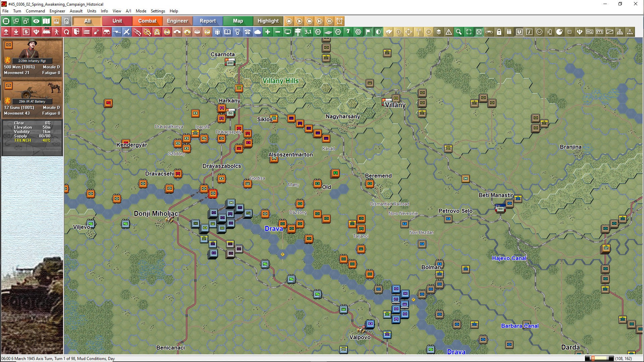Click the padlock lock toolbar icon
The image size is (644, 362).
tap(499, 32)
